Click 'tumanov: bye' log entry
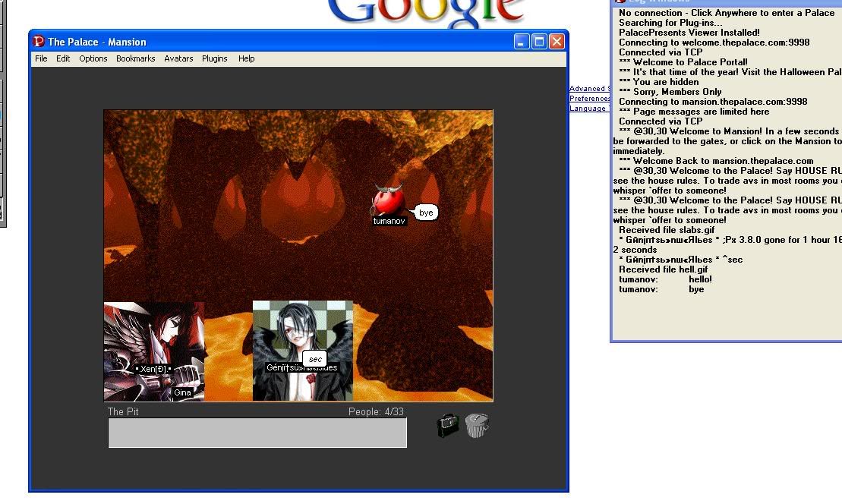 click(661, 289)
